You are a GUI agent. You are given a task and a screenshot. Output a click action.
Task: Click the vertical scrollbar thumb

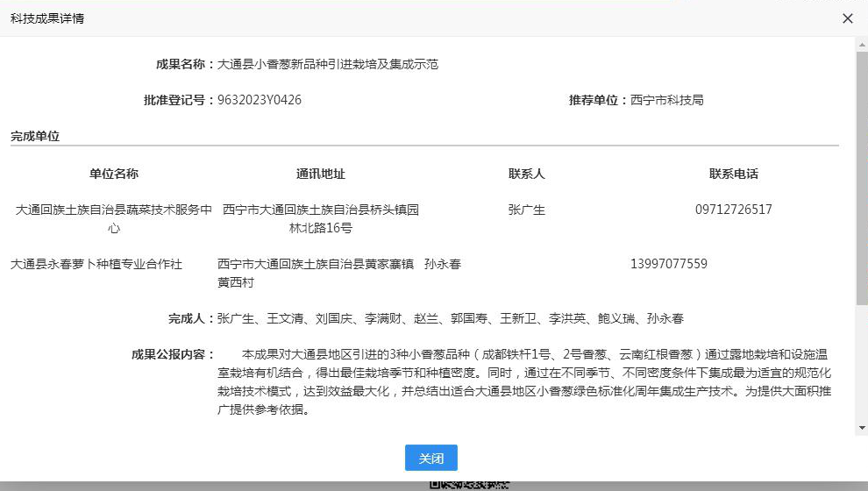pos(862,175)
